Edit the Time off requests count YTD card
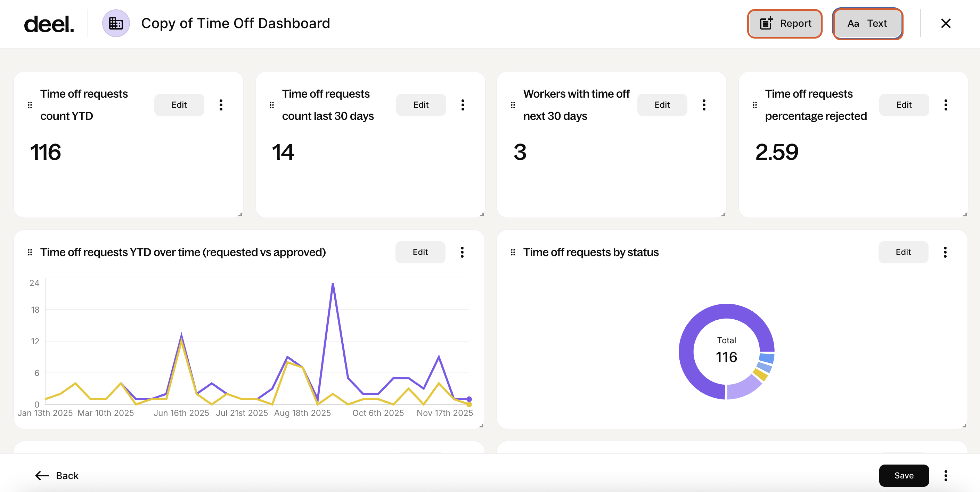The height and width of the screenshot is (492, 980). pyautogui.click(x=179, y=105)
